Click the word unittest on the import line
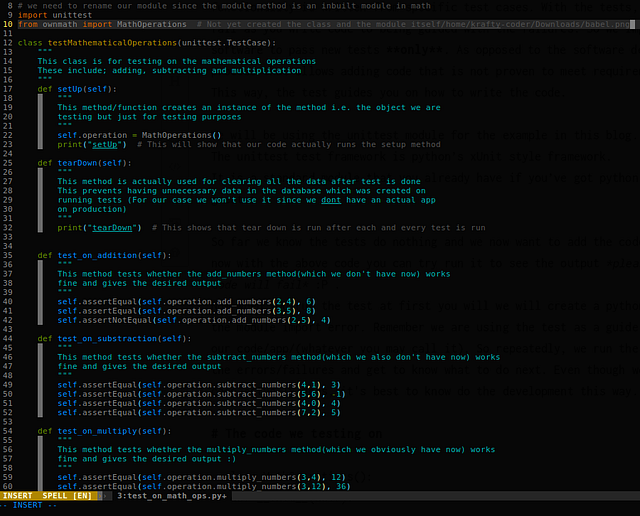The width and height of the screenshot is (640, 516). coord(72,15)
